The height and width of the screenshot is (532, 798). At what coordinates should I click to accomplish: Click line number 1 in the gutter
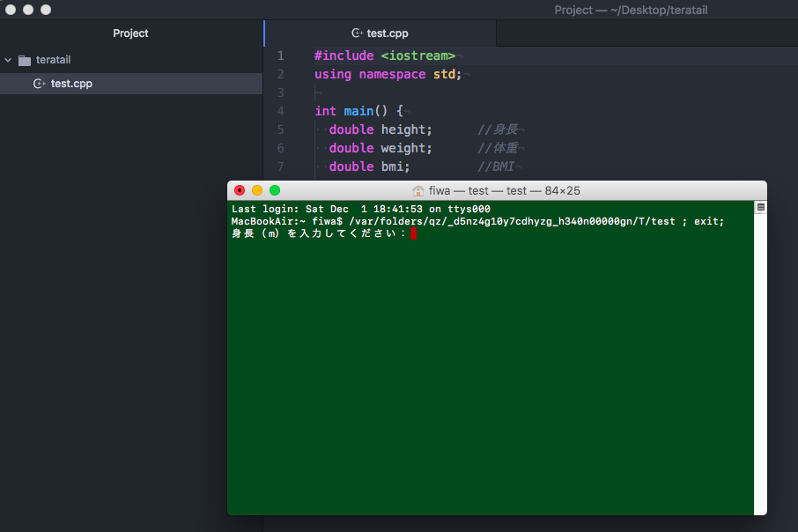click(x=280, y=55)
